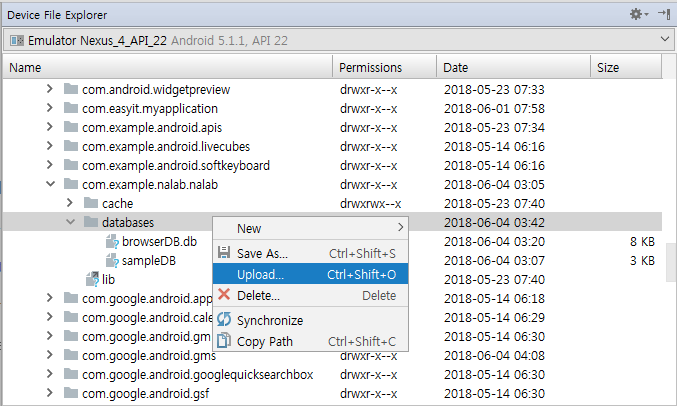Select the browserDB.db file name
This screenshot has width=677, height=406.
click(x=159, y=241)
